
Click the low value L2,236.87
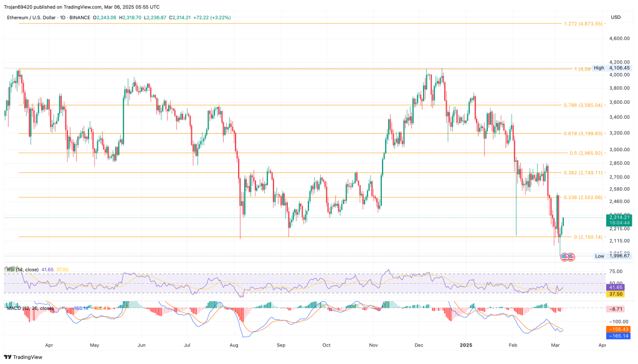155,18
